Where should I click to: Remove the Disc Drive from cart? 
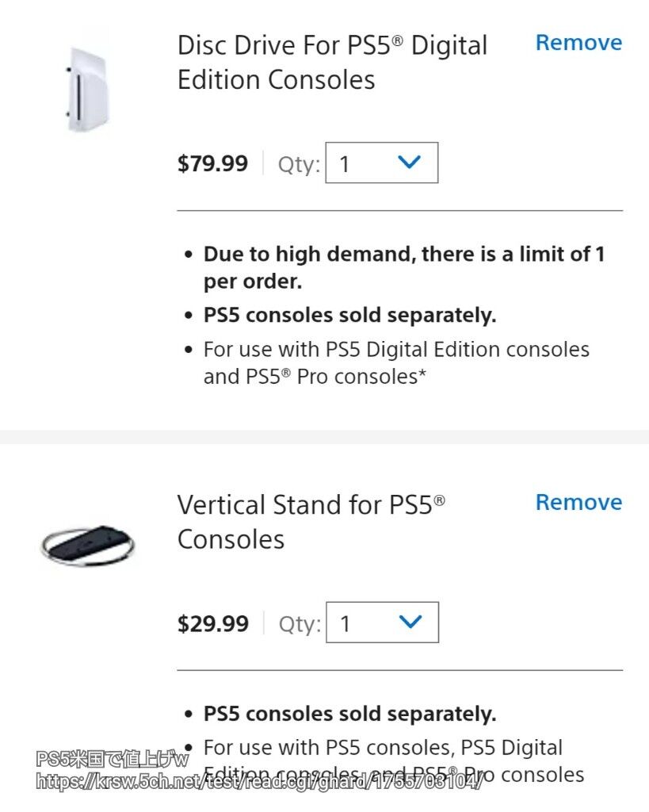[578, 43]
